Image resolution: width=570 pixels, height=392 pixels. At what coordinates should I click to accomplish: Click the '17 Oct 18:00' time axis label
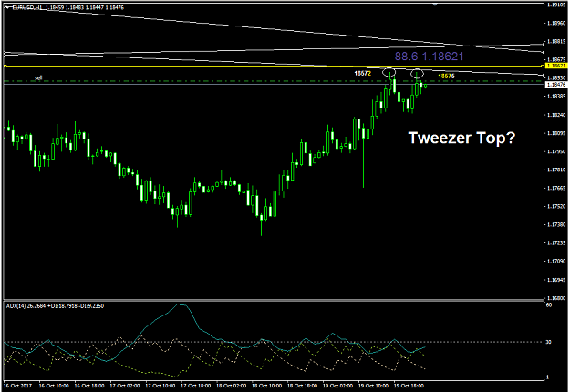tap(196, 386)
